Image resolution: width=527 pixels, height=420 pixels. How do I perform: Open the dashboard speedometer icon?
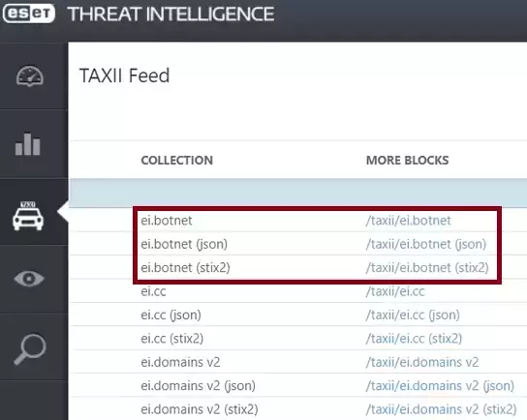click(30, 75)
